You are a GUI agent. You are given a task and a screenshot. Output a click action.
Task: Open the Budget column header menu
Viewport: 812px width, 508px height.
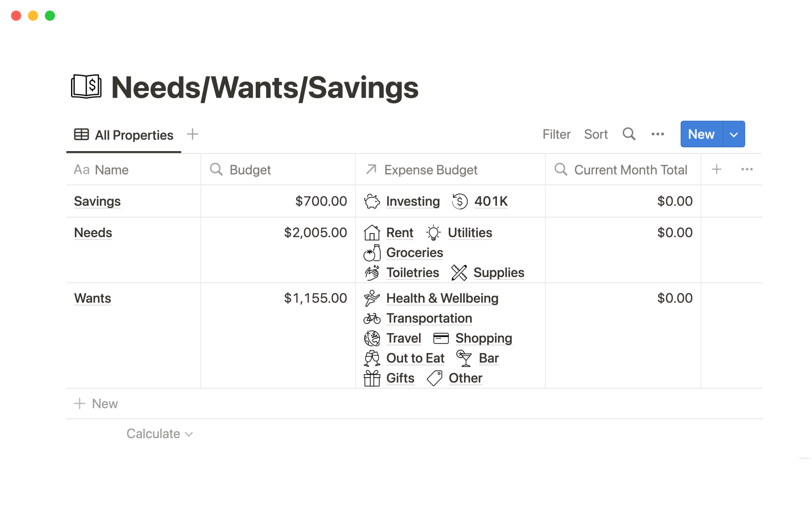[x=250, y=170]
